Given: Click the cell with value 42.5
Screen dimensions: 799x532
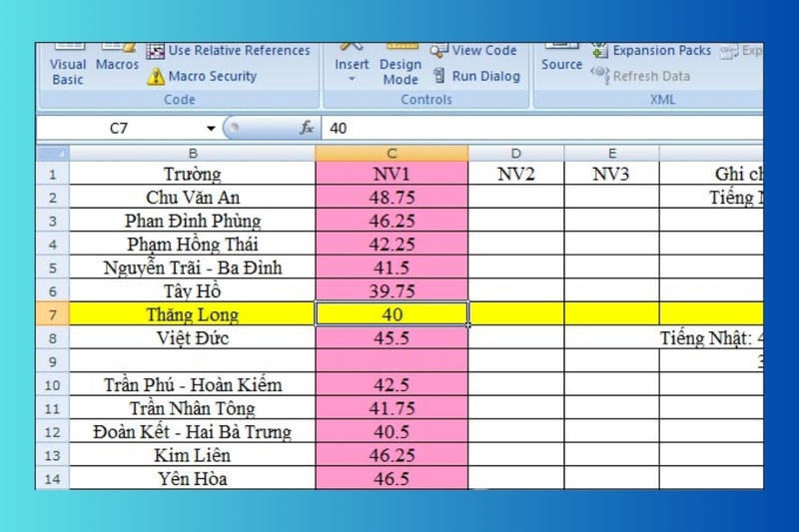Looking at the screenshot, I should pyautogui.click(x=392, y=385).
